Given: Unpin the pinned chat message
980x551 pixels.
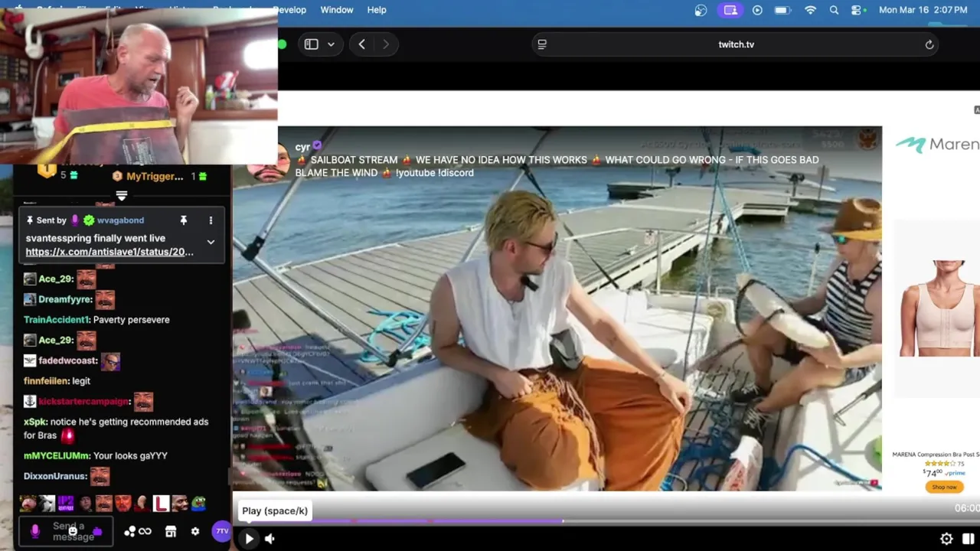Looking at the screenshot, I should tap(184, 220).
